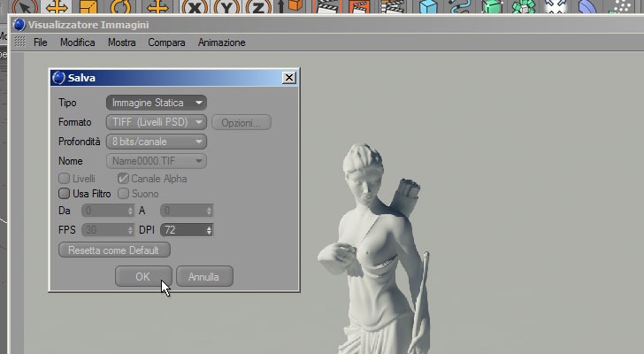Add a cube primitive from the toolbar

pyautogui.click(x=427, y=6)
